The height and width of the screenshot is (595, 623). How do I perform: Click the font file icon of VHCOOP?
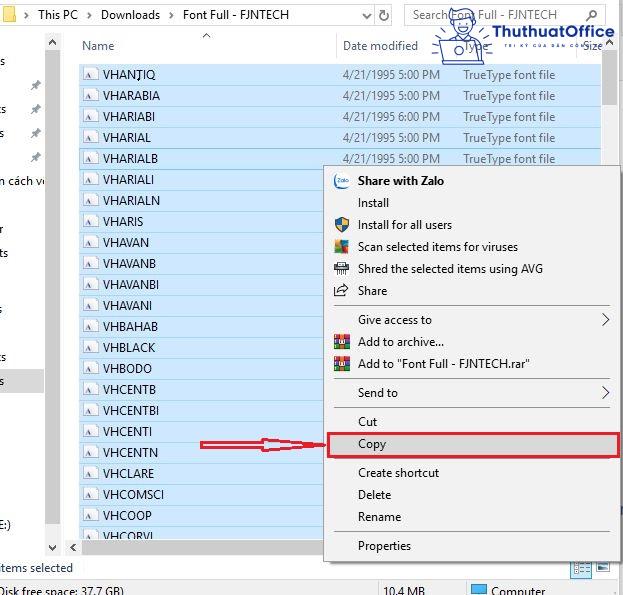click(x=90, y=516)
